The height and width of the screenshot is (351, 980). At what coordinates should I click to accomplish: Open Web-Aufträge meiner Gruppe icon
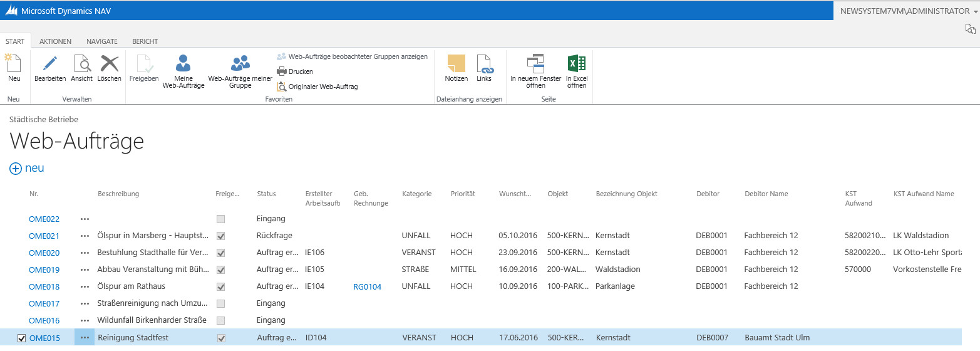pos(240,63)
